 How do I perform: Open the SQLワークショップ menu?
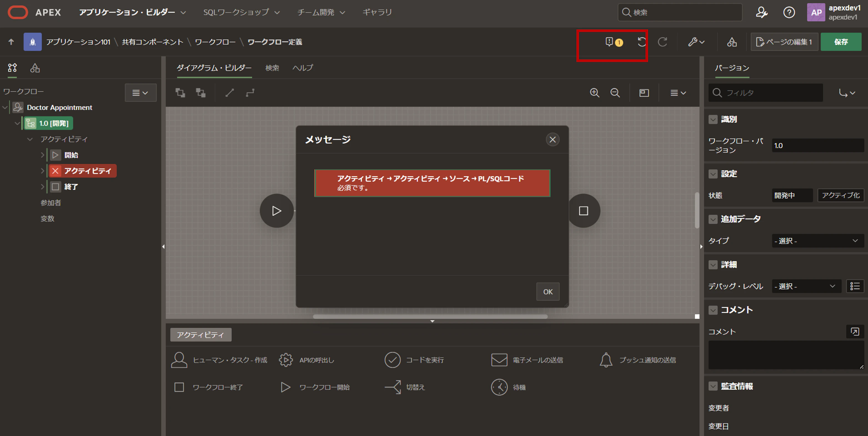coord(241,12)
